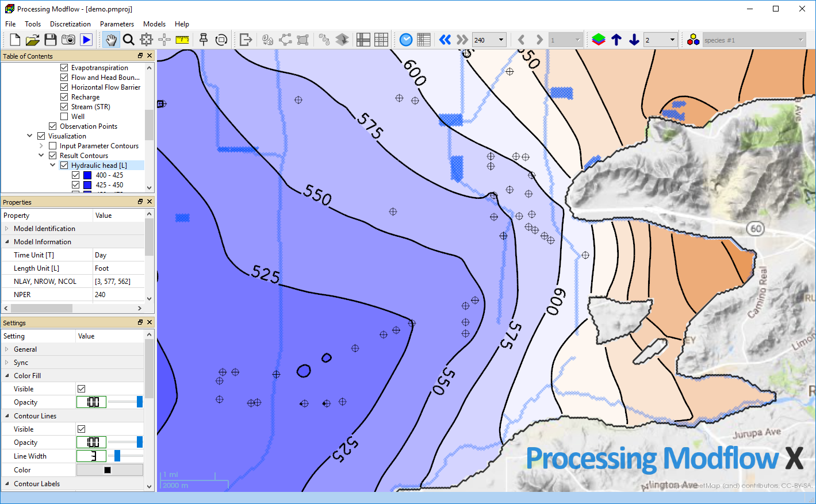Close the Settings panel

click(x=150, y=322)
